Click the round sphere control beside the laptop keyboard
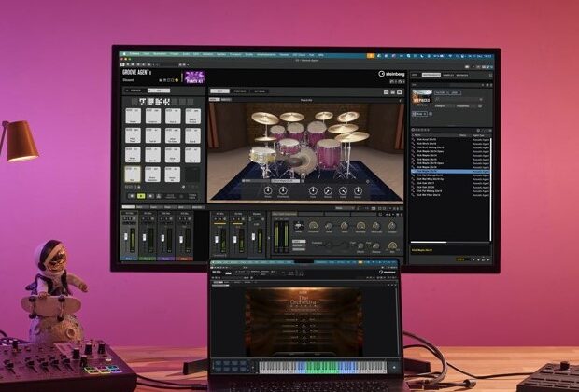579x392 pixels. coord(394,368)
